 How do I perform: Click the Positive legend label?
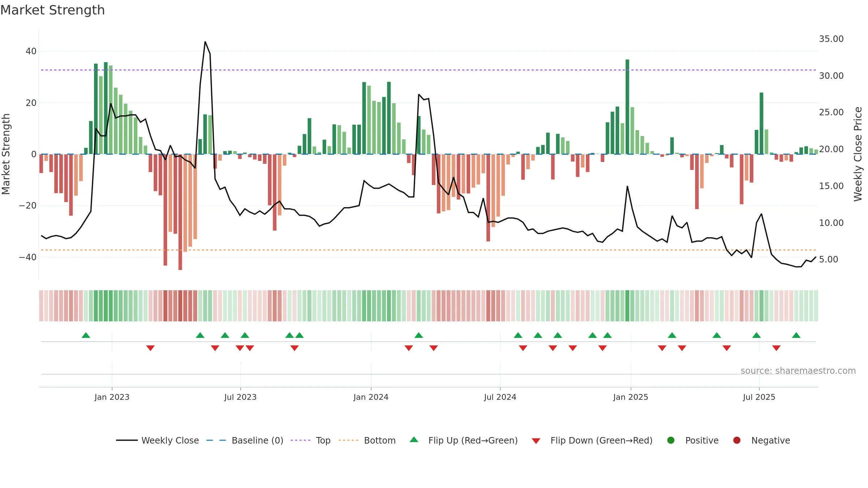pos(702,440)
